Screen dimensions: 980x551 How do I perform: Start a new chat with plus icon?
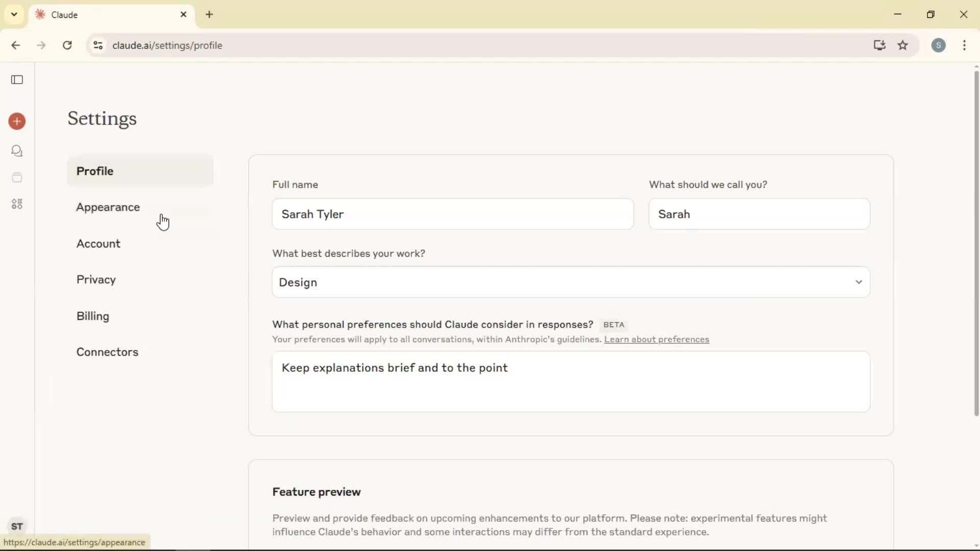[x=17, y=121]
